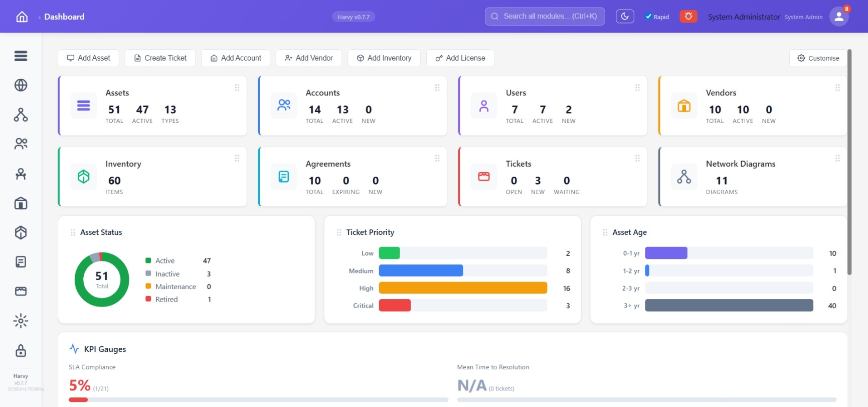Toggle dark mode moon button
The width and height of the screenshot is (868, 407).
pyautogui.click(x=625, y=17)
